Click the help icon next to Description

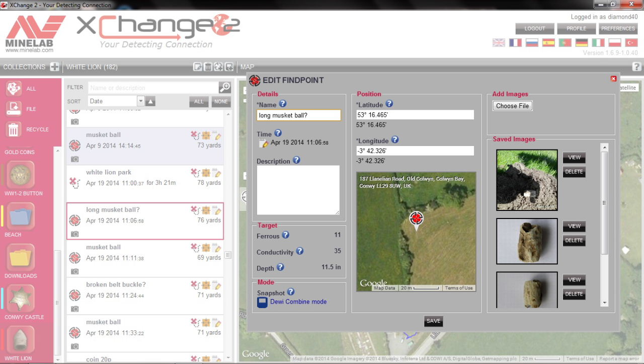coord(296,160)
